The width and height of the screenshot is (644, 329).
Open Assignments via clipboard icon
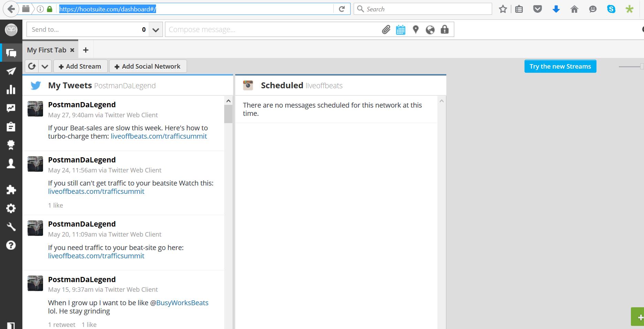11,127
